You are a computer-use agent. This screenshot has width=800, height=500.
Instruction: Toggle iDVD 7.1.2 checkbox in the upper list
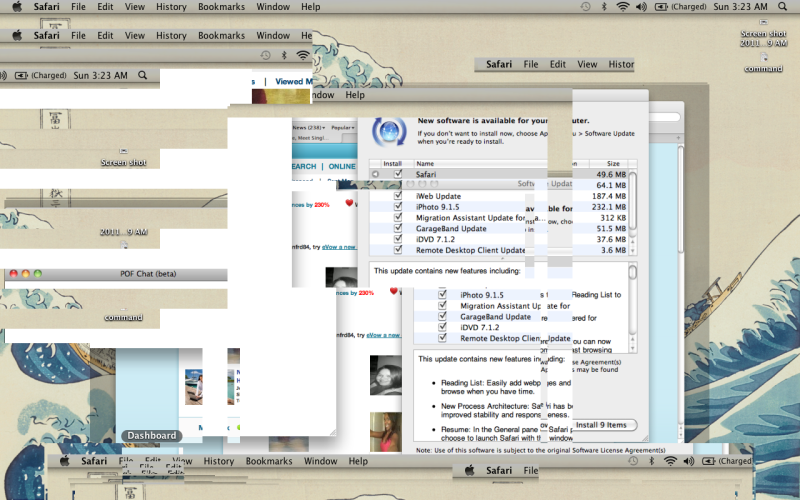click(x=398, y=239)
